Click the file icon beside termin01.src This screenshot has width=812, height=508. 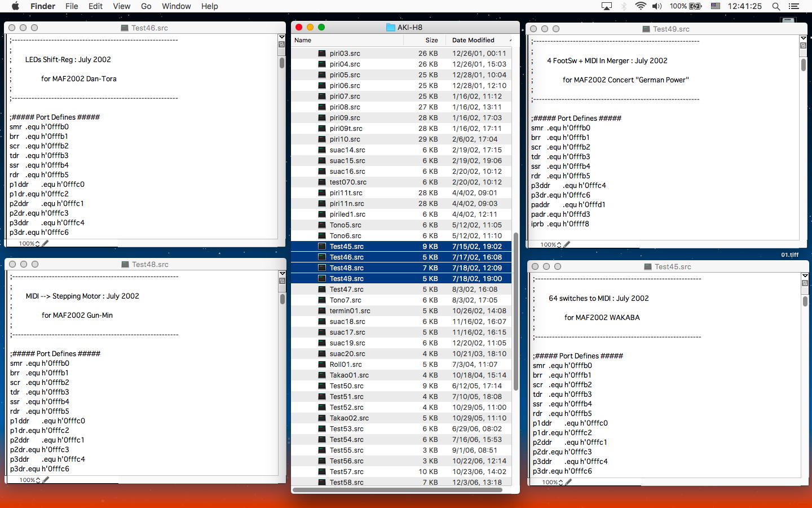click(x=322, y=310)
